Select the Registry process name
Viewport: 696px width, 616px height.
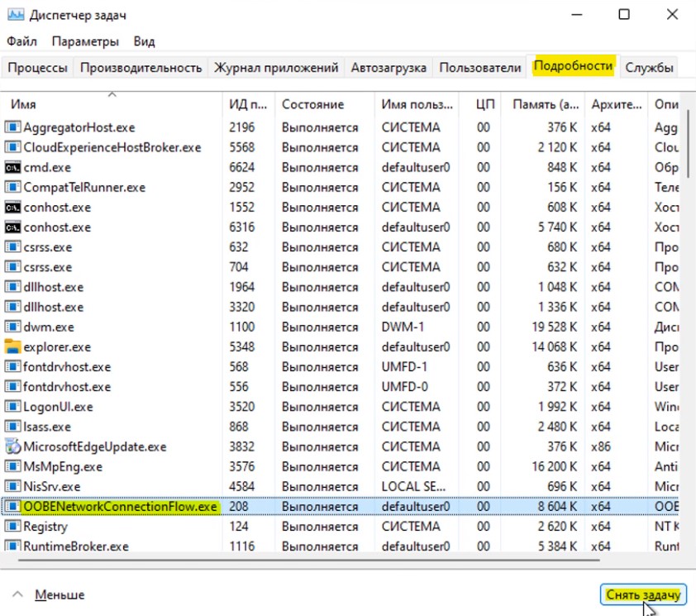tap(45, 526)
